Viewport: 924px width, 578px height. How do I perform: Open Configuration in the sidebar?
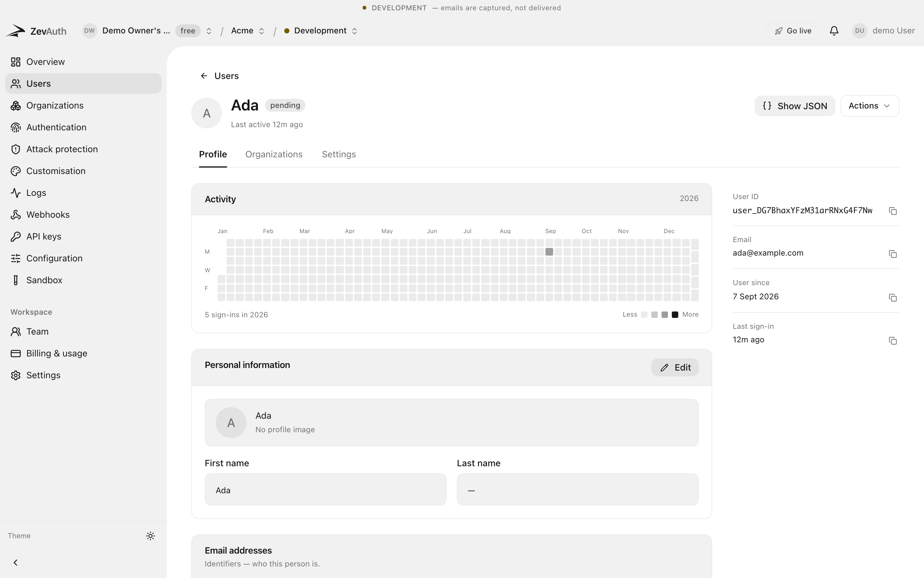click(83, 258)
